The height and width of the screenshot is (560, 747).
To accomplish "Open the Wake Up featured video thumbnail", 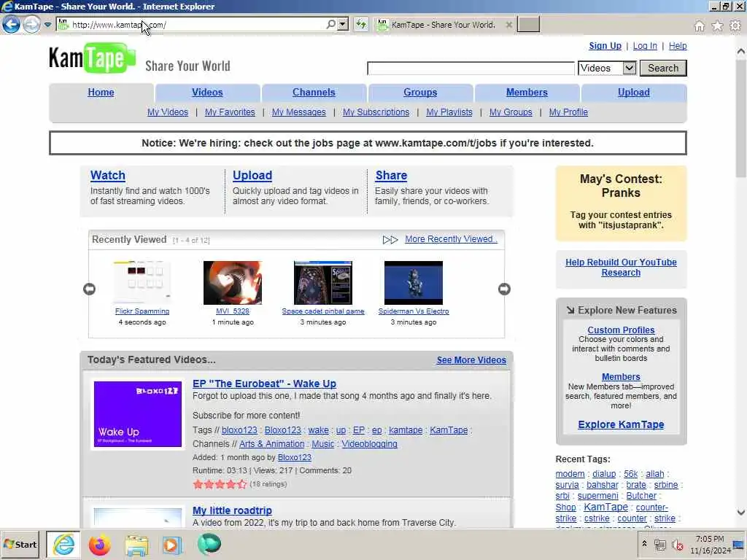I will click(138, 414).
